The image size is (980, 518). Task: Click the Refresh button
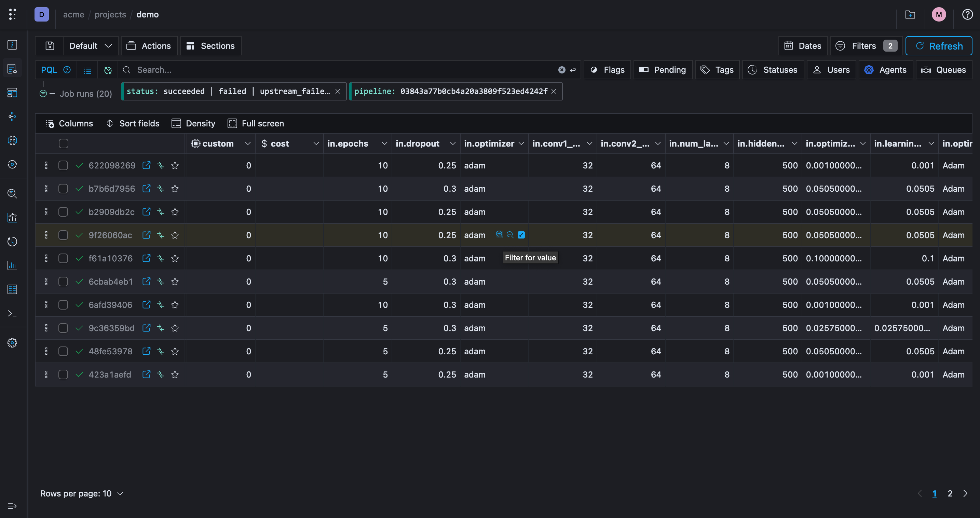pyautogui.click(x=939, y=46)
